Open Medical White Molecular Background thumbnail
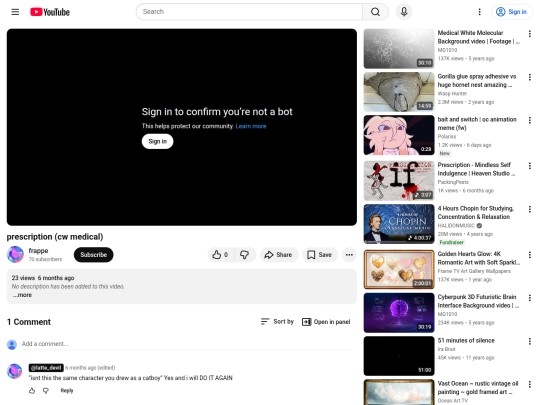The height and width of the screenshot is (405, 540). point(399,49)
